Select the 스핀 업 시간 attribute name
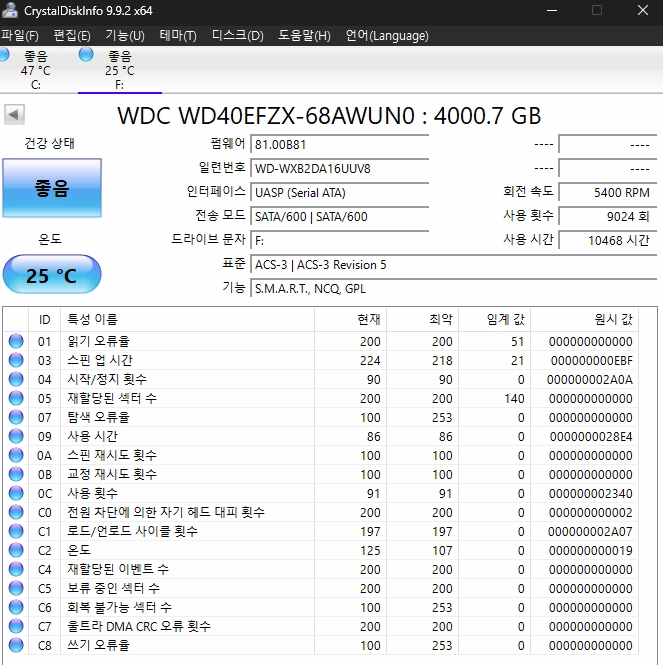Screen dimensions: 663x665 (100, 360)
